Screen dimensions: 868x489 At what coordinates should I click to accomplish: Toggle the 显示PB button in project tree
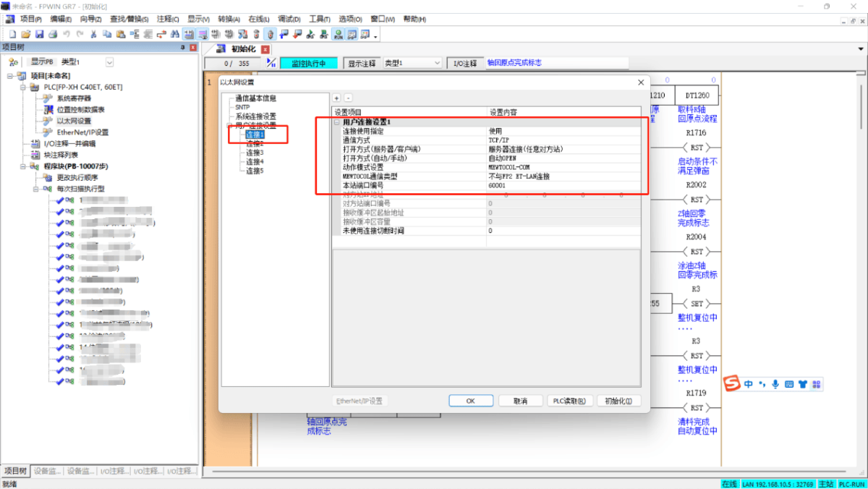click(42, 62)
